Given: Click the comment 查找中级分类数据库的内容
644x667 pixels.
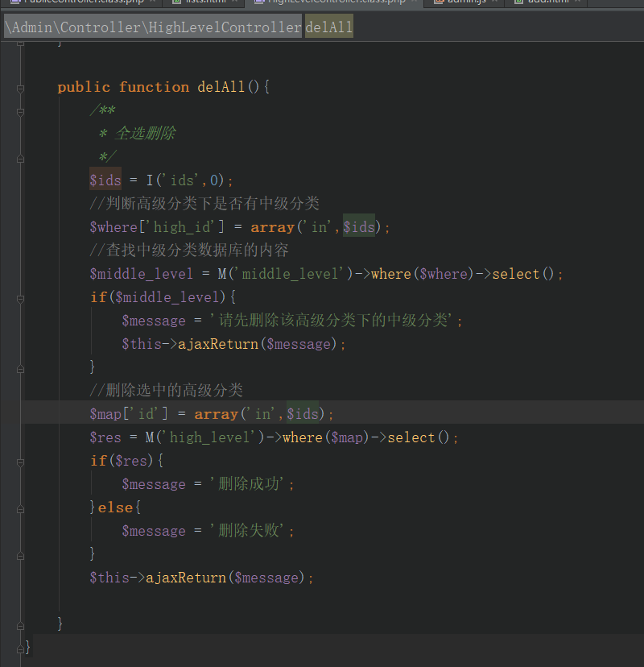Looking at the screenshot, I should (189, 250).
